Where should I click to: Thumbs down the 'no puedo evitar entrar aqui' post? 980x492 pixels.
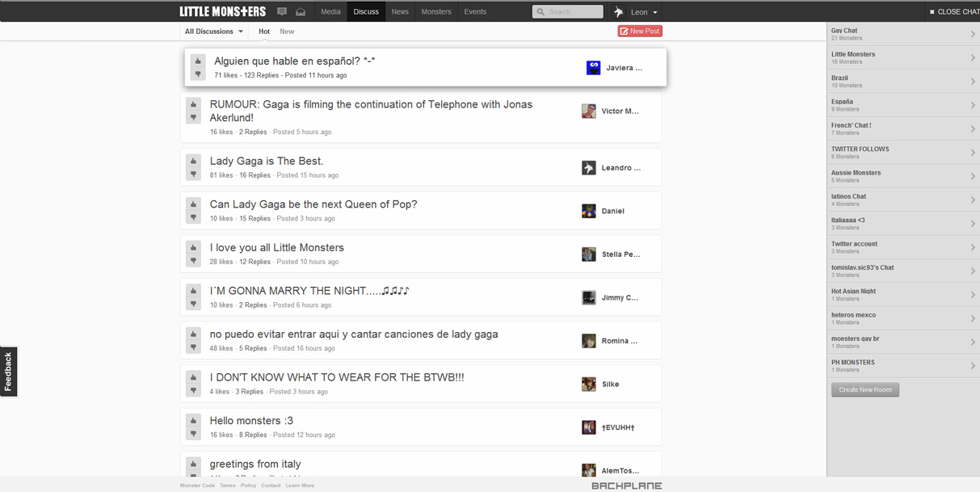pyautogui.click(x=193, y=347)
